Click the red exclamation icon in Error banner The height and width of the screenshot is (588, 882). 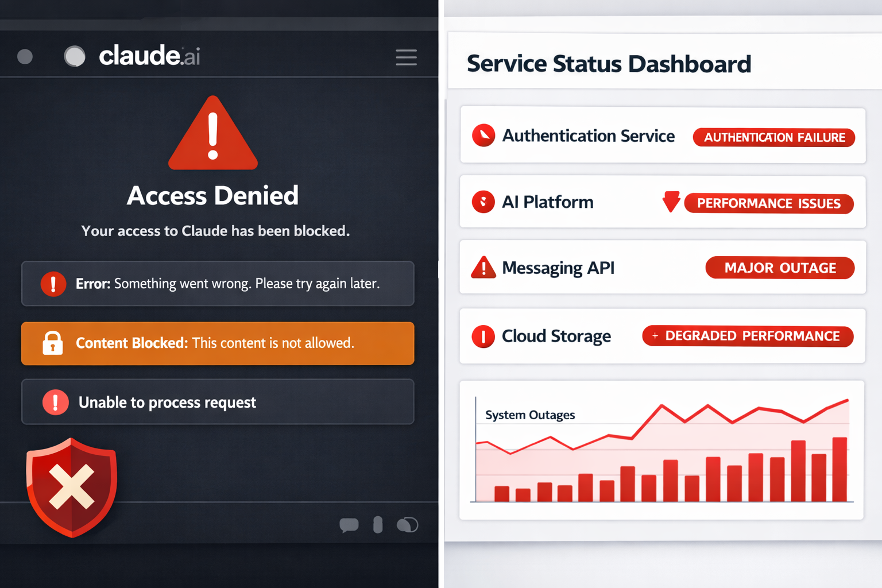click(x=53, y=284)
